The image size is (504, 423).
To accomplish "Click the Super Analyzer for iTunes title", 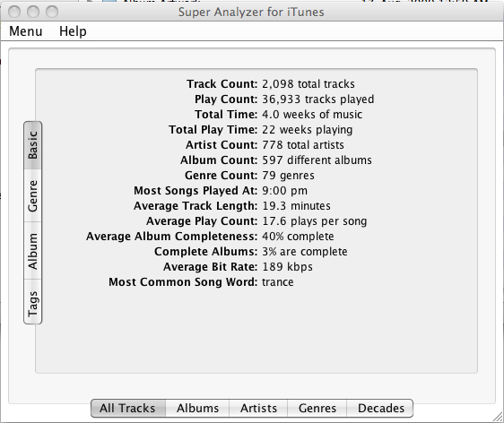I will point(251,13).
